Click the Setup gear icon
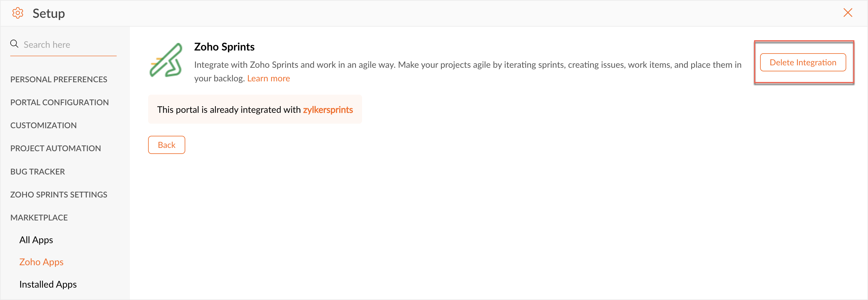 pyautogui.click(x=18, y=13)
